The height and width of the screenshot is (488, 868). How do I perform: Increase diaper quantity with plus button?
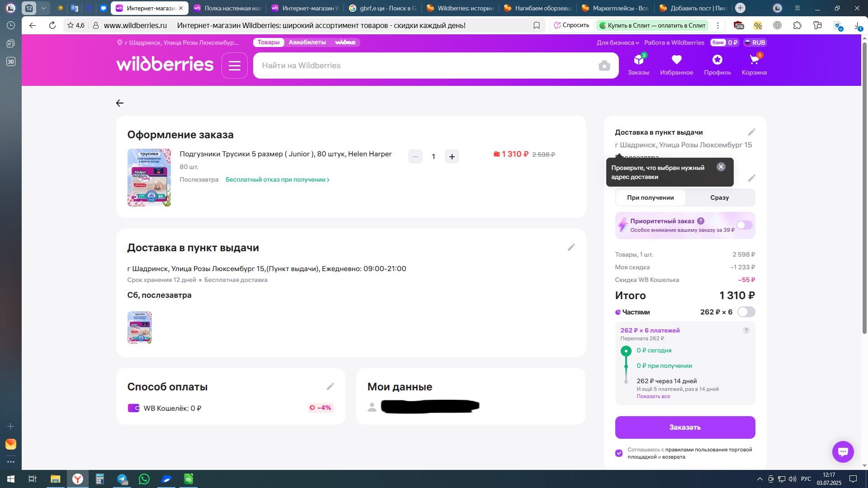452,156
